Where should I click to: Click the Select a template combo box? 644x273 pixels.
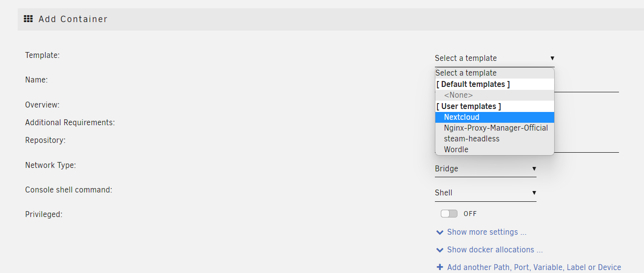click(495, 58)
